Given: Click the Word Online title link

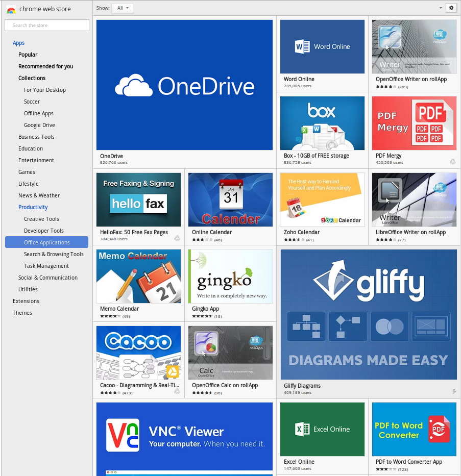Looking at the screenshot, I should click(299, 79).
